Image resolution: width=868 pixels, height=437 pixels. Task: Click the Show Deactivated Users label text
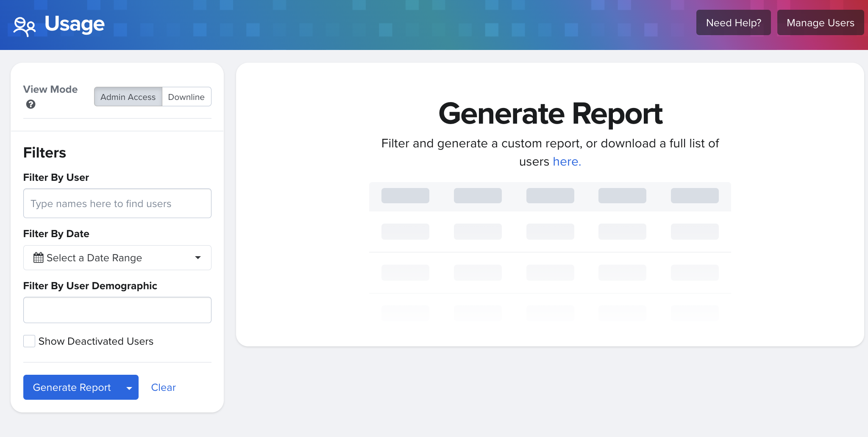coord(96,341)
